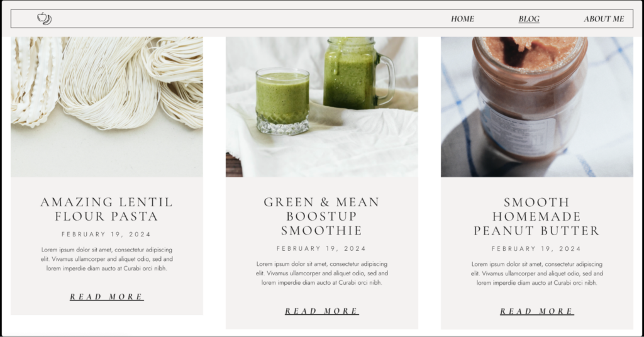
Task: Click the green smoothie photo
Action: tap(321, 107)
